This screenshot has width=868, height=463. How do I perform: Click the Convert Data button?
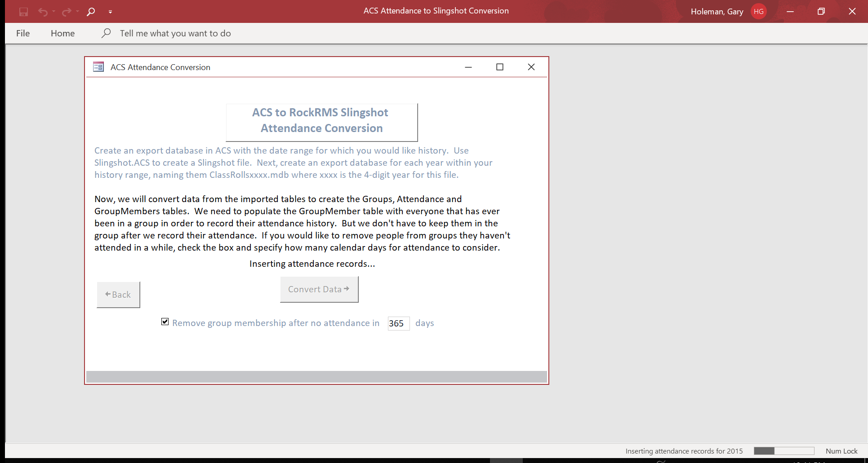pyautogui.click(x=319, y=289)
